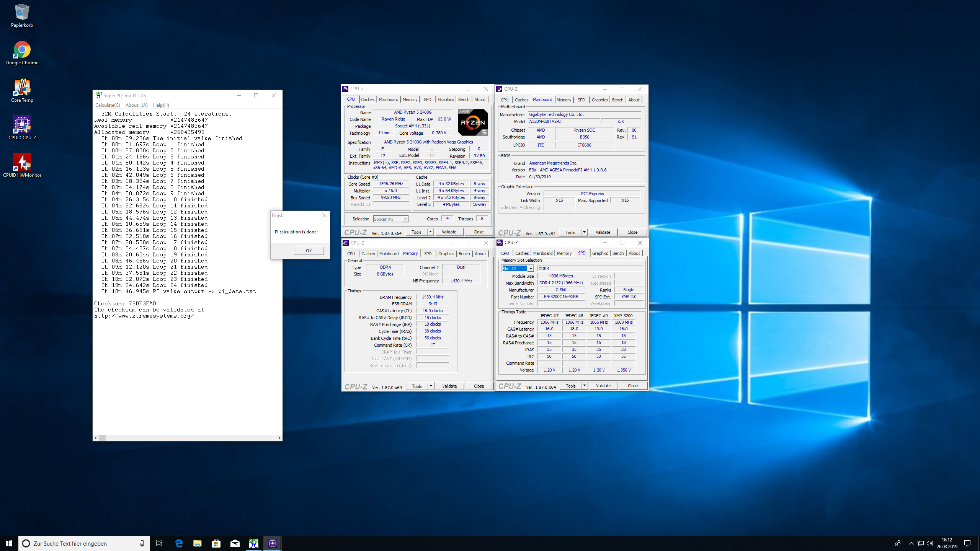The width and height of the screenshot is (980, 551).
Task: Close the Finish dialog with the X
Action: [x=324, y=215]
